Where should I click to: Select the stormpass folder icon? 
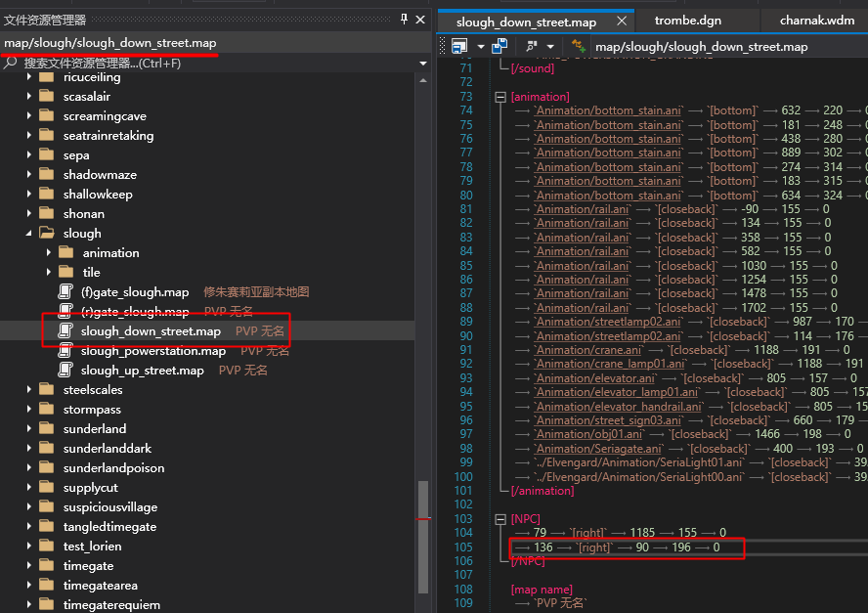click(x=47, y=410)
